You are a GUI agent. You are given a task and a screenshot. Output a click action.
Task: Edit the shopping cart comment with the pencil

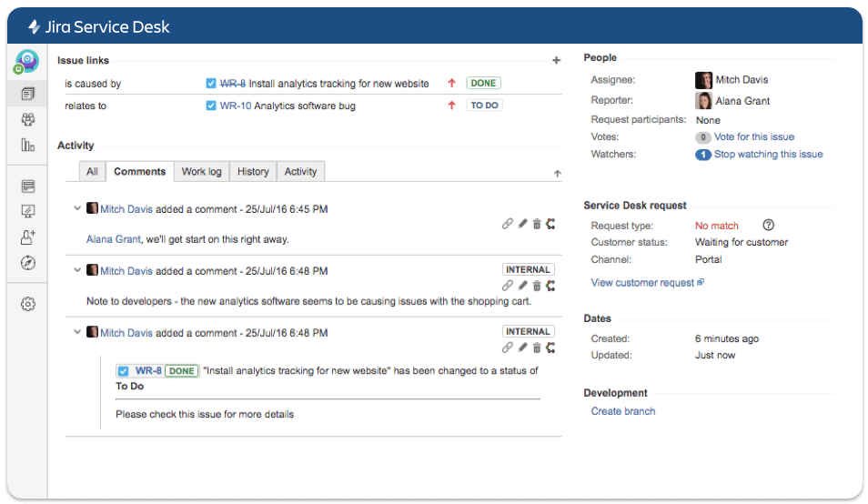point(523,286)
